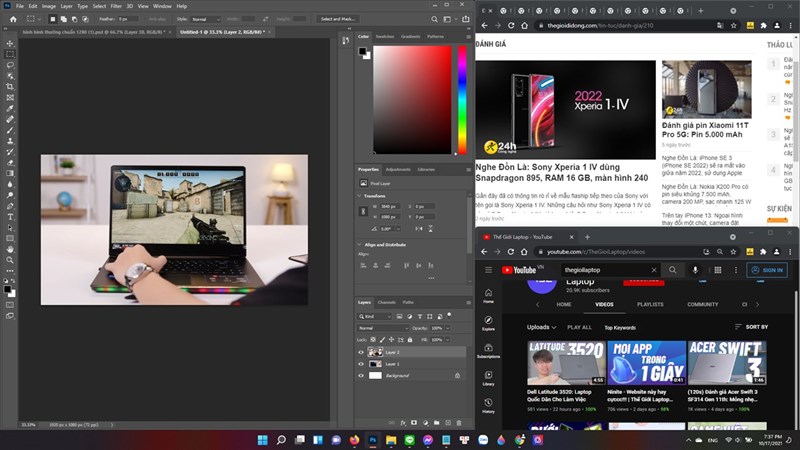The height and width of the screenshot is (450, 800).
Task: Hide Layer 2 with its eye icon
Action: point(361,352)
